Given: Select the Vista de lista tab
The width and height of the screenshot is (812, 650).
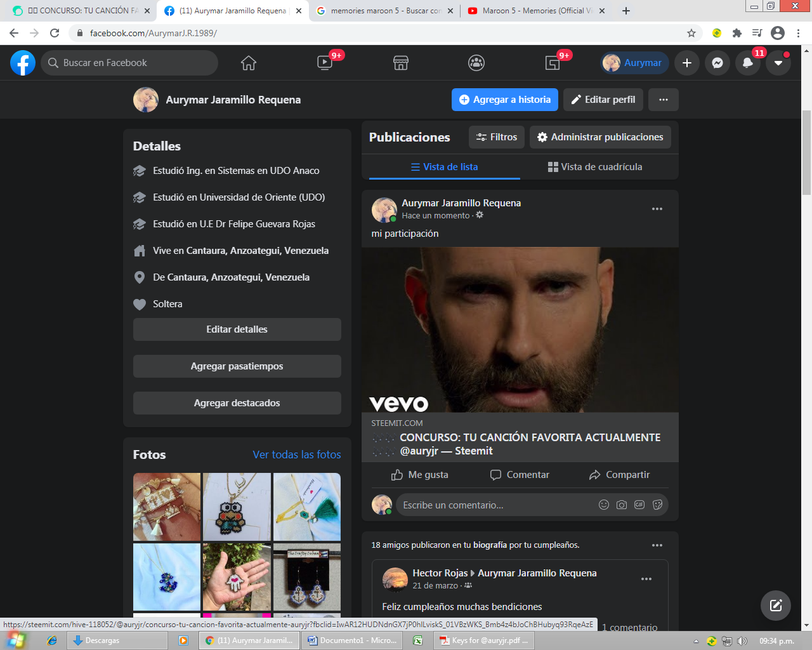Looking at the screenshot, I should (444, 167).
